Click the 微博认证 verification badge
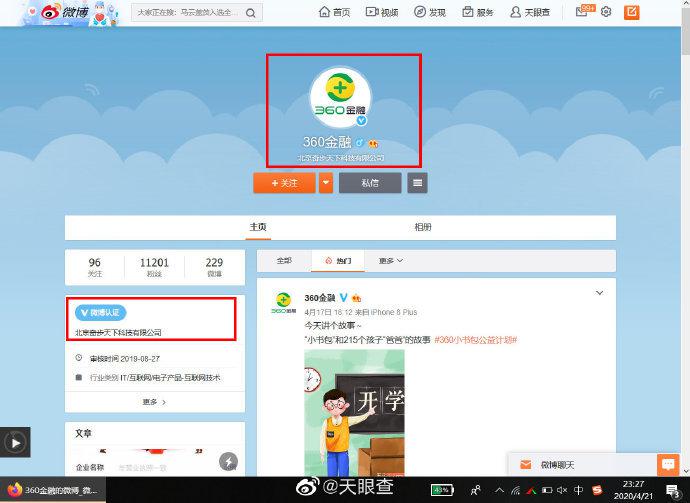This screenshot has height=503, width=690. point(100,312)
